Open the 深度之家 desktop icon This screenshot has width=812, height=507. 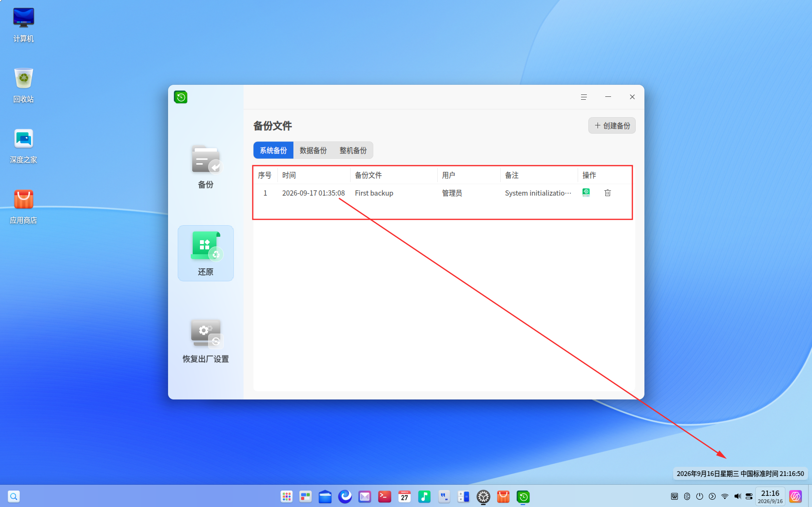pos(24,146)
